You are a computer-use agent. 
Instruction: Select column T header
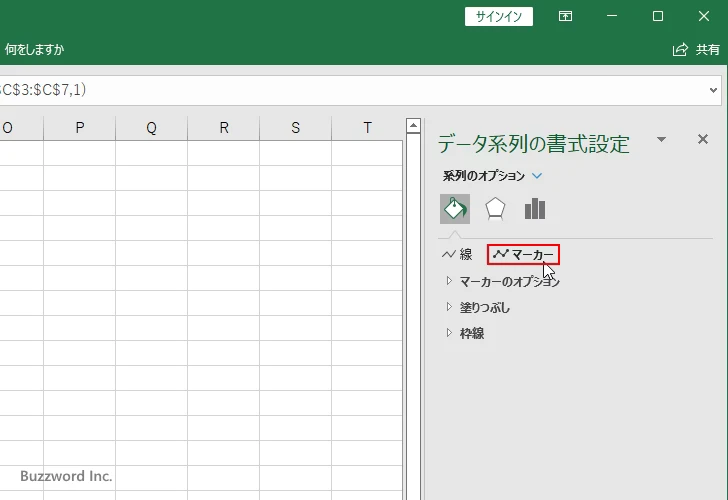367,128
